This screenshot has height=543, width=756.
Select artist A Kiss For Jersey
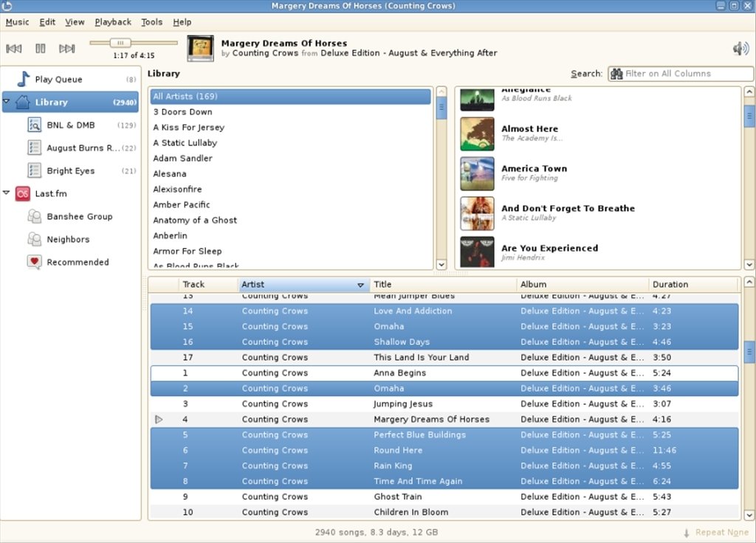290,127
